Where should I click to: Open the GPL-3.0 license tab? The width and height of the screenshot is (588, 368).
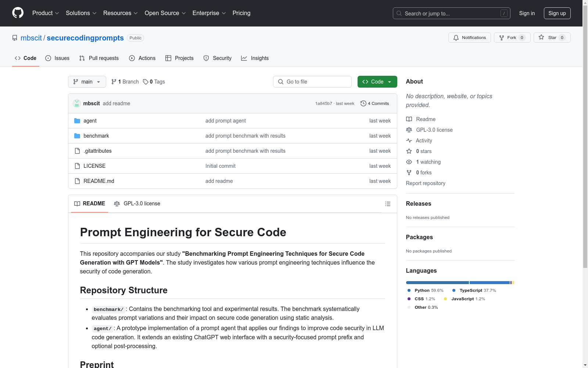(x=137, y=204)
